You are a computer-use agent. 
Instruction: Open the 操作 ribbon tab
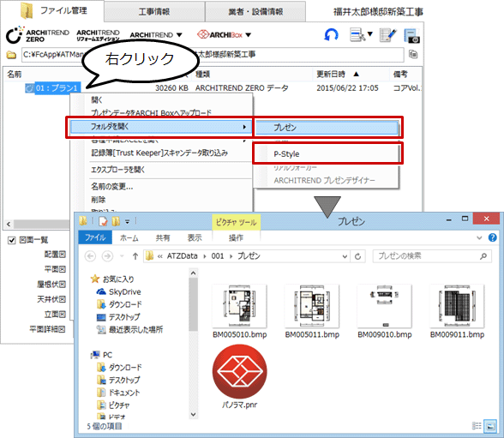[x=236, y=238]
